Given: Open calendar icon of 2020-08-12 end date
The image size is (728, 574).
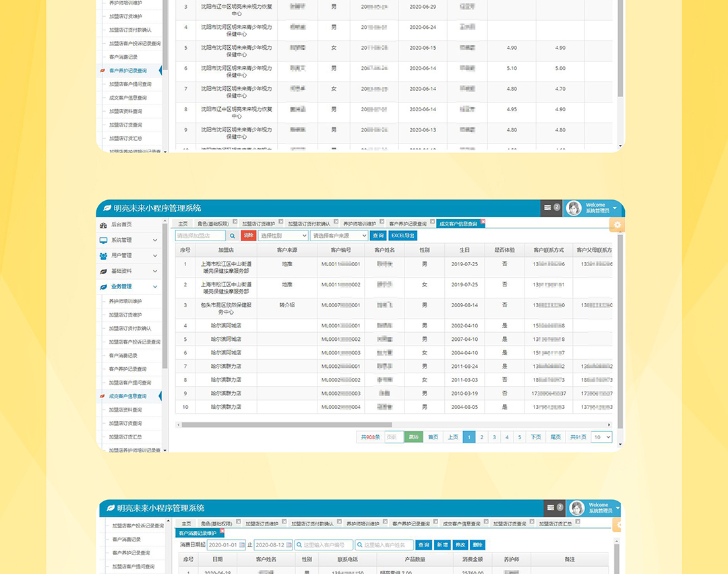Looking at the screenshot, I should 289,545.
